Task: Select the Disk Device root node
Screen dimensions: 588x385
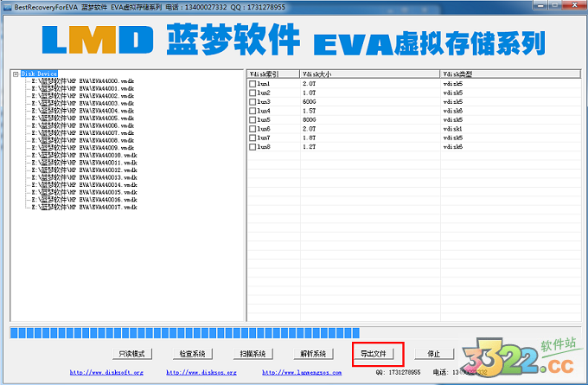Action: (x=40, y=74)
